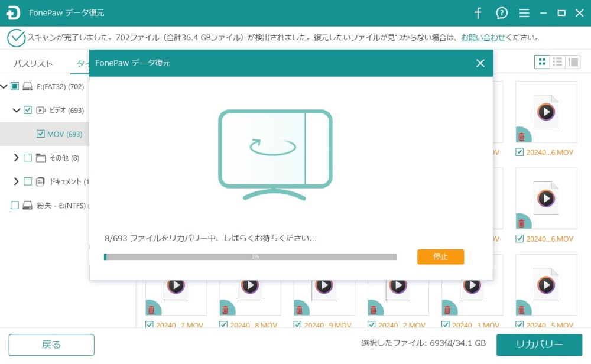Uncheck the 20240...2.MOV file checkbox

(x=371, y=324)
